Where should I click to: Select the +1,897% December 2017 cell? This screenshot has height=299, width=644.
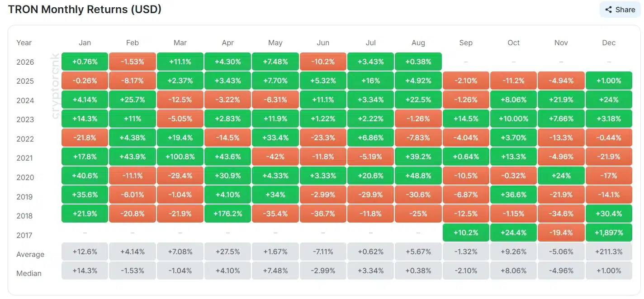pyautogui.click(x=609, y=233)
